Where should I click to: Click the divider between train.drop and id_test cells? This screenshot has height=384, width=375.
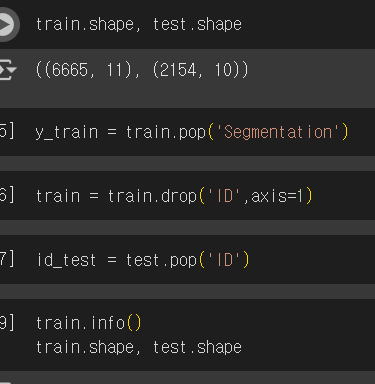[x=187, y=228]
